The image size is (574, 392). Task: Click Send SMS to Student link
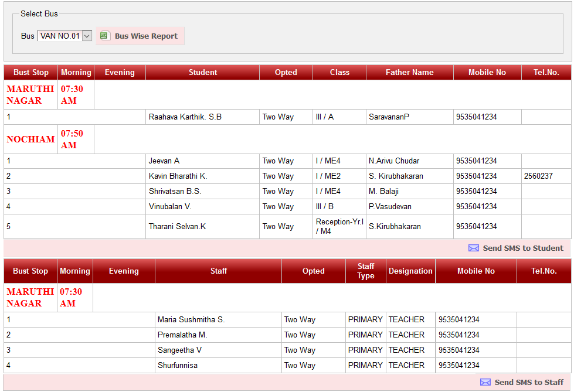pyautogui.click(x=522, y=248)
